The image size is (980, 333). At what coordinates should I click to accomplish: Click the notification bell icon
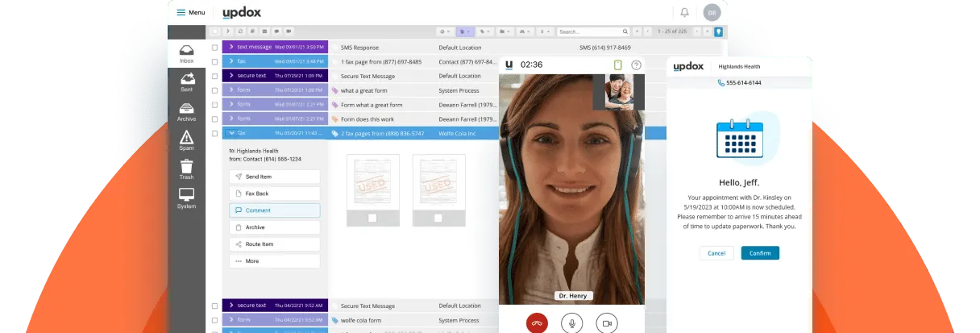click(684, 12)
